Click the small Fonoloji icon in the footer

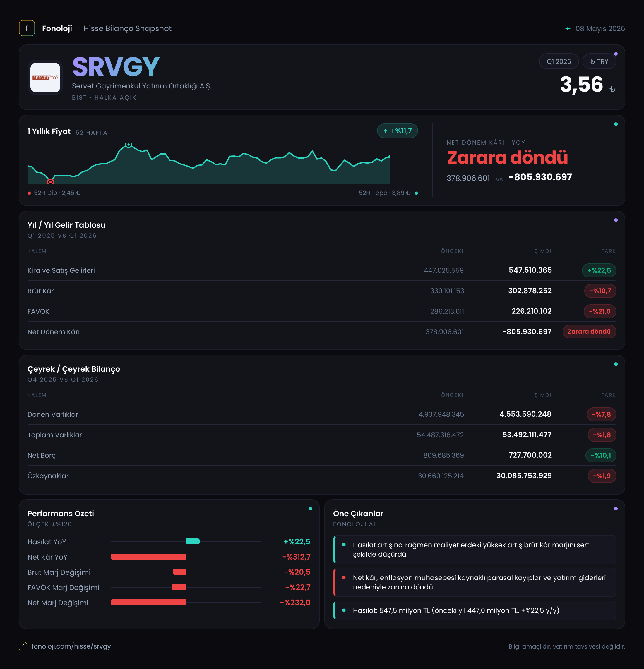(23, 646)
